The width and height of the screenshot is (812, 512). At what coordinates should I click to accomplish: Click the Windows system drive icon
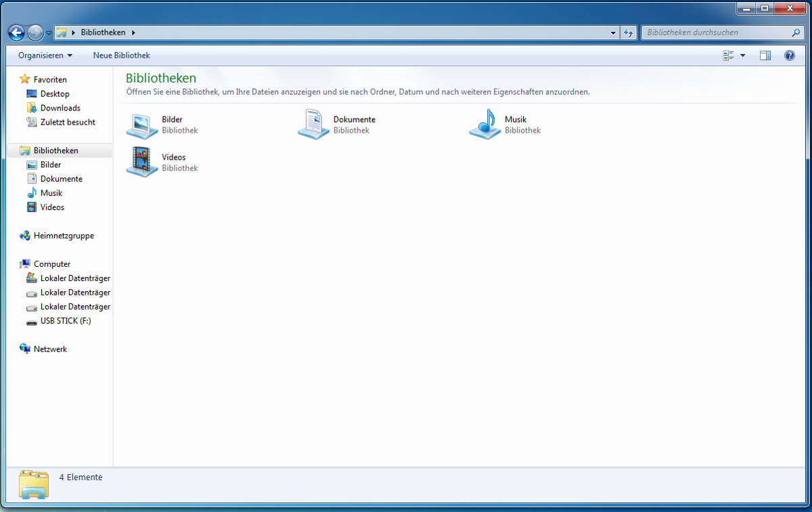(31, 278)
